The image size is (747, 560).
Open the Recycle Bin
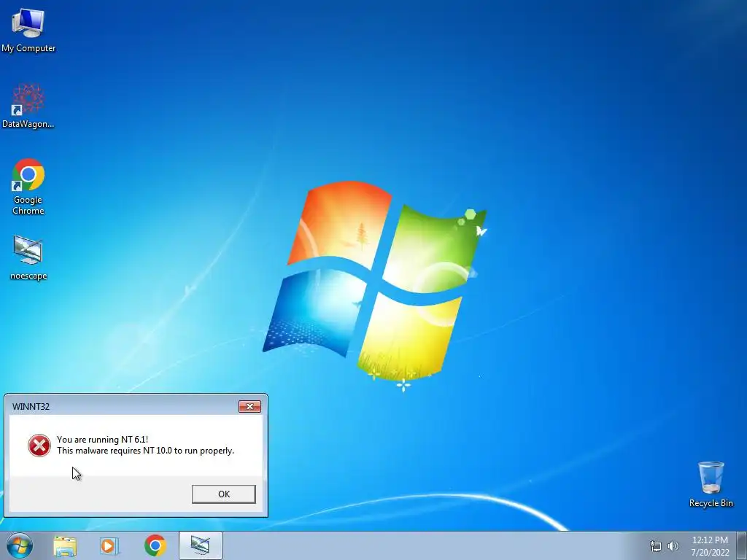(711, 484)
